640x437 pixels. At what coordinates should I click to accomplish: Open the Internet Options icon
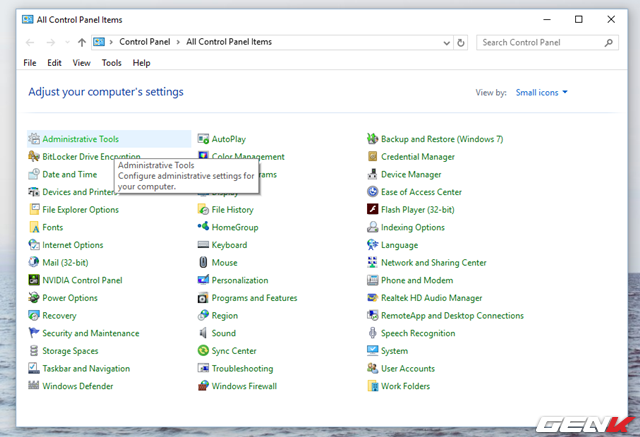click(x=34, y=245)
